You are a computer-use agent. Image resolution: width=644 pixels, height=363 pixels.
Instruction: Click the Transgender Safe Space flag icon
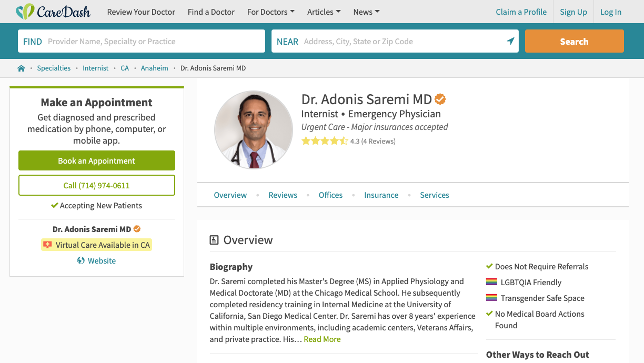click(x=491, y=298)
